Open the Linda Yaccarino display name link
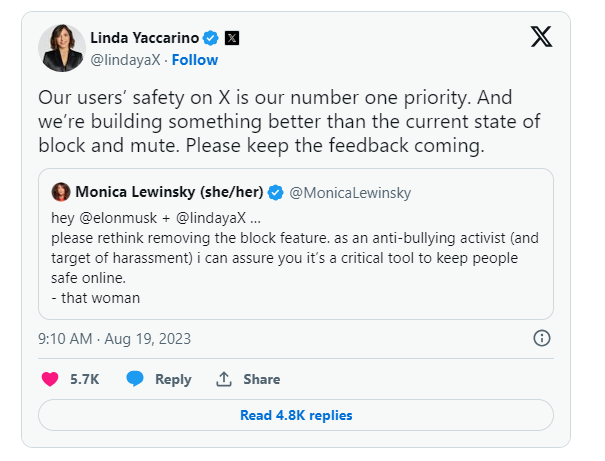605x461 pixels. click(x=145, y=39)
